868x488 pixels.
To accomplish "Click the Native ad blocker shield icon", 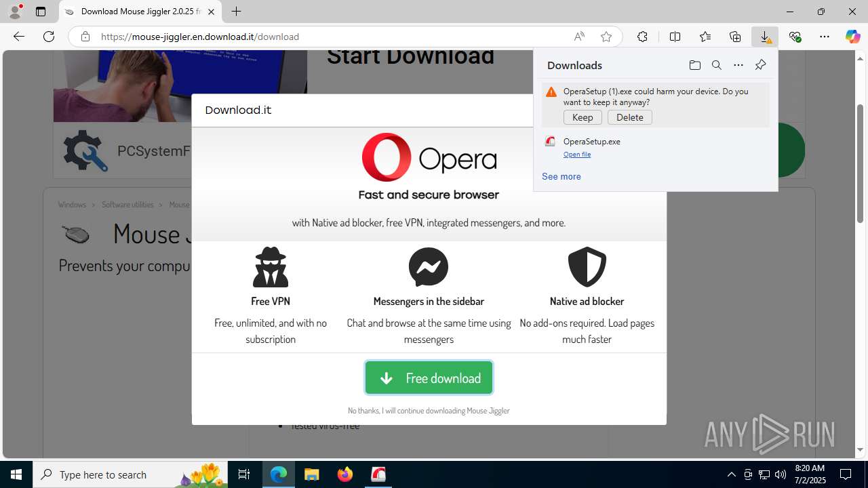I will click(587, 267).
